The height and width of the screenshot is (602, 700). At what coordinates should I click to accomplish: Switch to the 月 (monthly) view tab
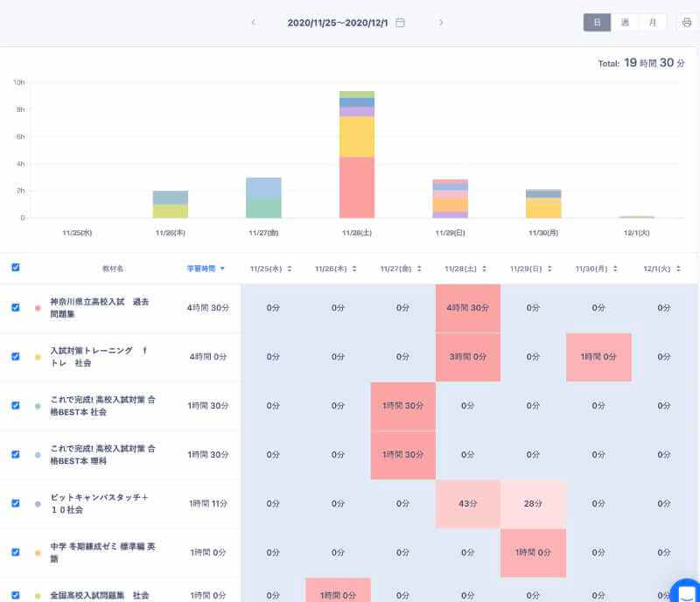pos(652,23)
